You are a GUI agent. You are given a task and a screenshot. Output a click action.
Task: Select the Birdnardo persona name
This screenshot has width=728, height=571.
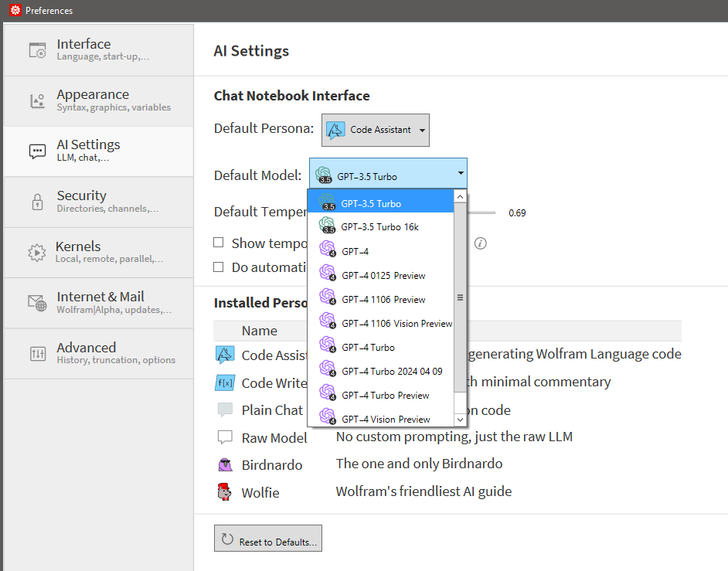(272, 465)
